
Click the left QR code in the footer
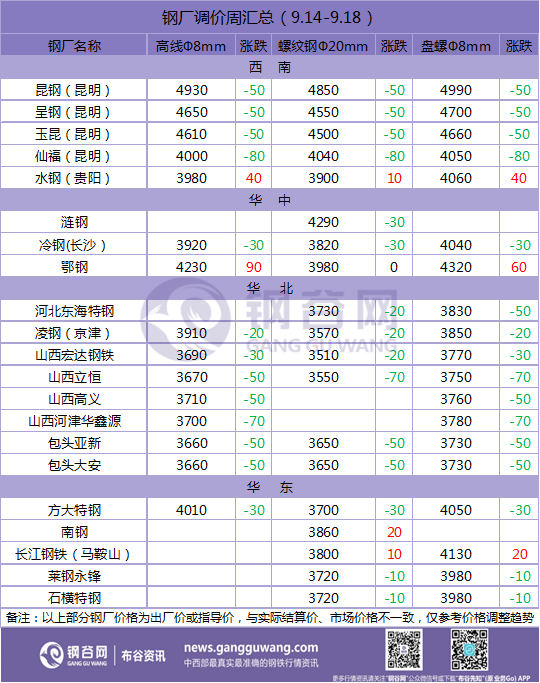pos(404,650)
